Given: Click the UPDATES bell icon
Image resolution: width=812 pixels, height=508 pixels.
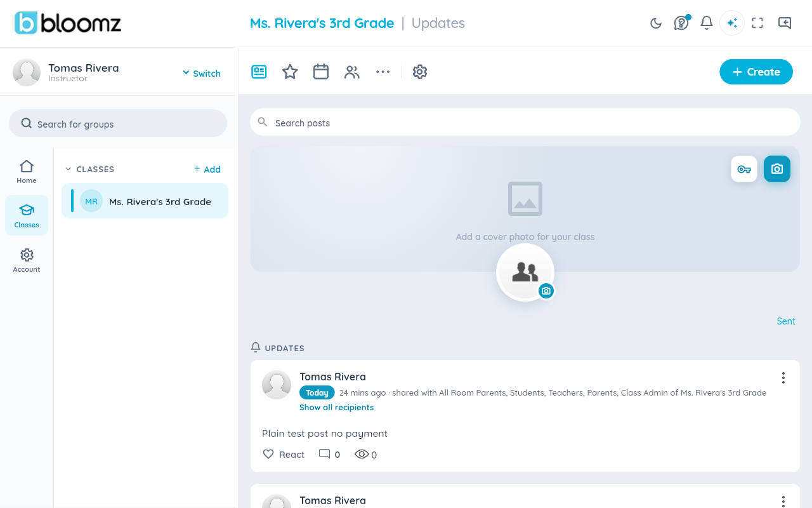Looking at the screenshot, I should [256, 347].
